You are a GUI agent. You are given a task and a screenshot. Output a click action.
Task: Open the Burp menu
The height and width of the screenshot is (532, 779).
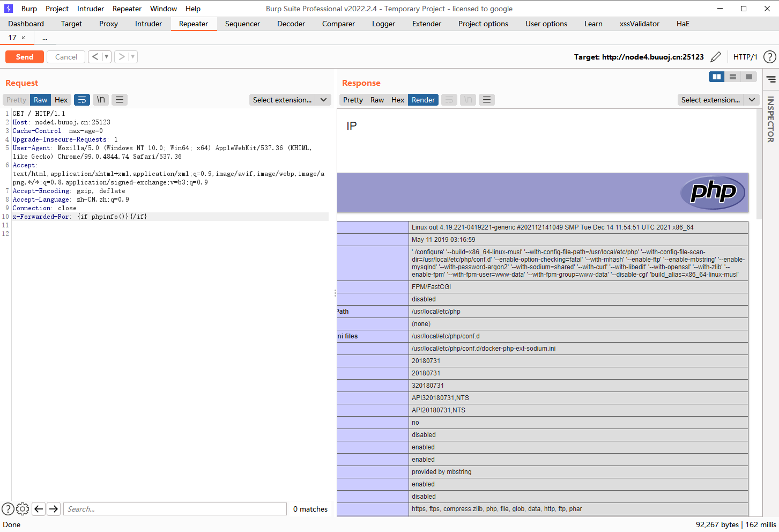pyautogui.click(x=29, y=9)
